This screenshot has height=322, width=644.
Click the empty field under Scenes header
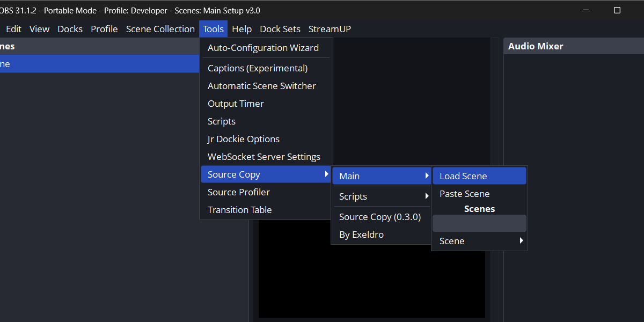pyautogui.click(x=479, y=223)
